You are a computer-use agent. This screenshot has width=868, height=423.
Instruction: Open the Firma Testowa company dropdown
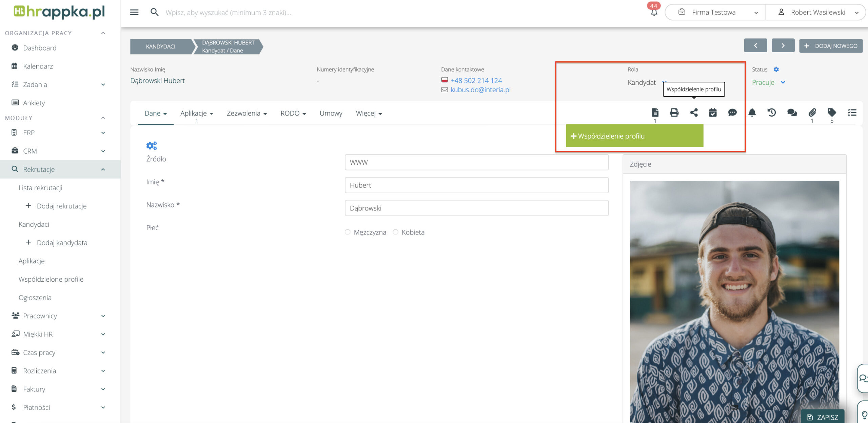715,13
